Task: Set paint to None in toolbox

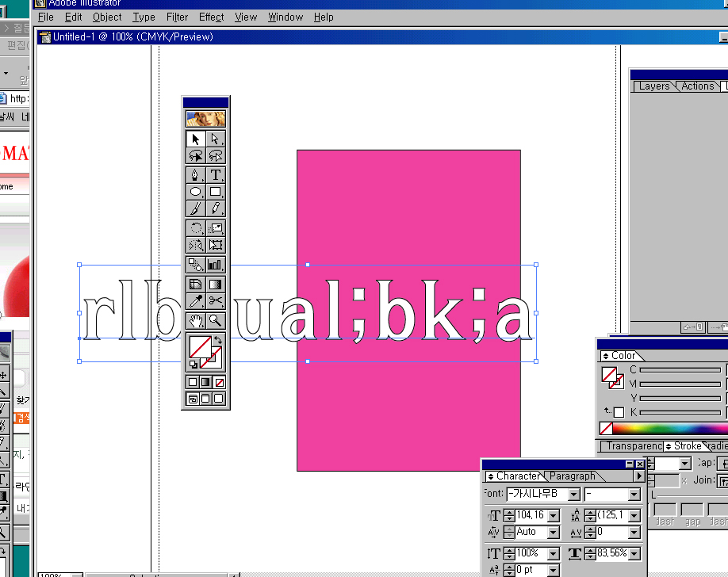Action: pos(220,382)
